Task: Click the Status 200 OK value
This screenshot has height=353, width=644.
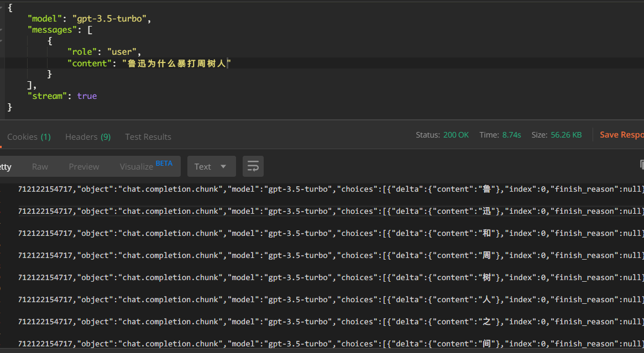Action: click(x=456, y=135)
